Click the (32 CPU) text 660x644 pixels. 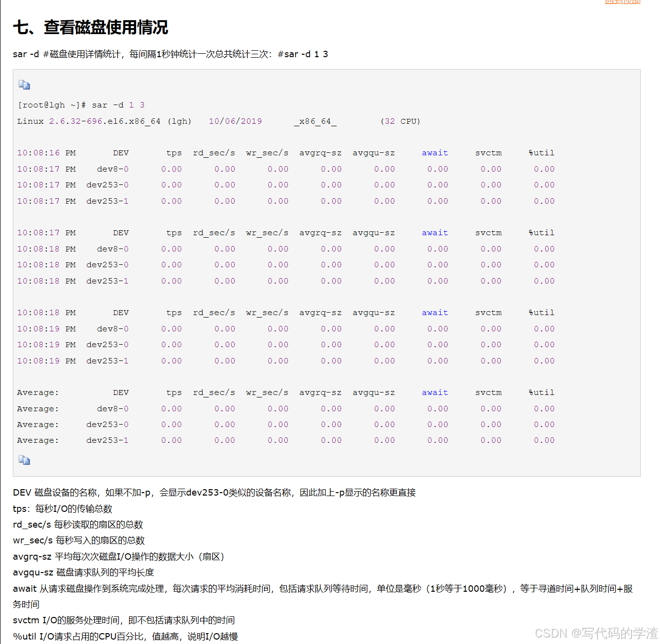[400, 121]
